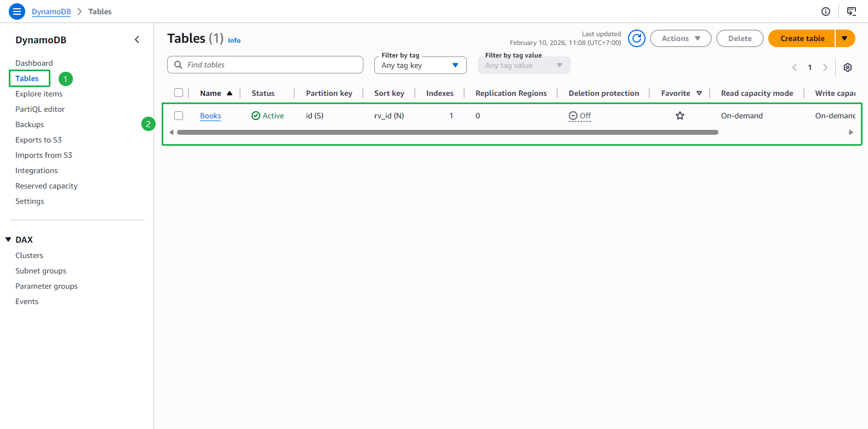Open Filter by tag key dropdown
This screenshot has width=868, height=429.
tap(420, 65)
